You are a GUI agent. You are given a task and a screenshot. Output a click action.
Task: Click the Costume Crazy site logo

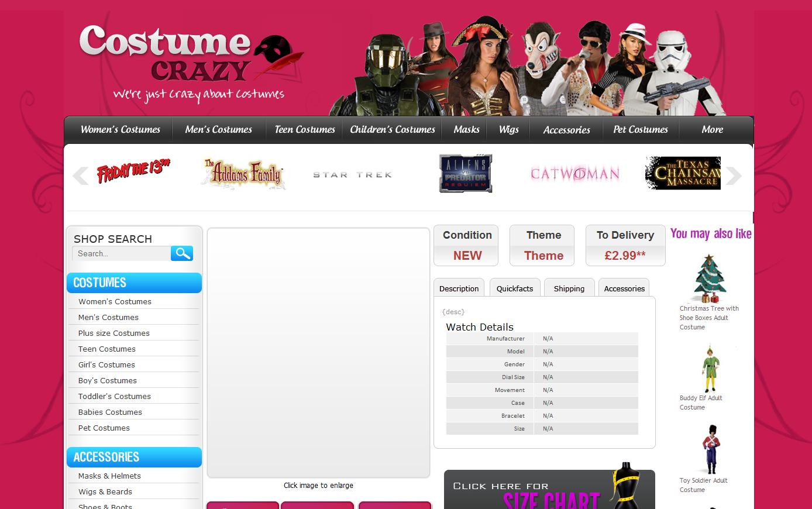click(x=191, y=63)
